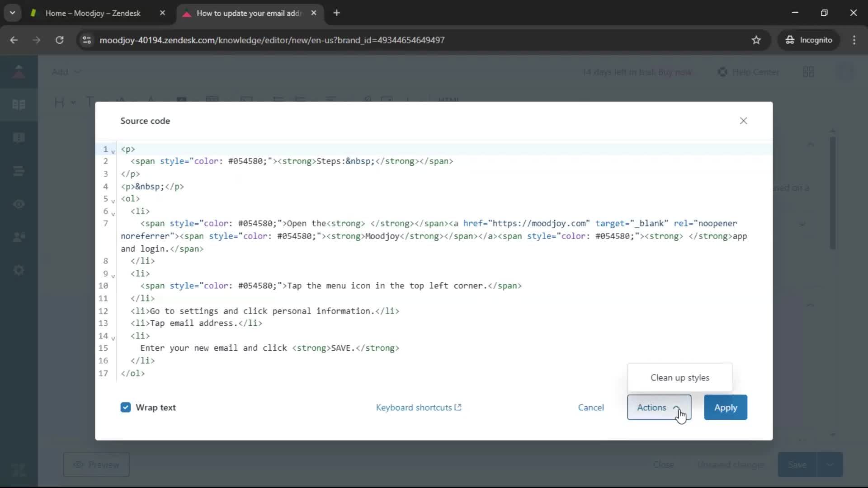The height and width of the screenshot is (488, 868).
Task: Click line 10 'Tap the menu icon' text
Action: (x=331, y=286)
